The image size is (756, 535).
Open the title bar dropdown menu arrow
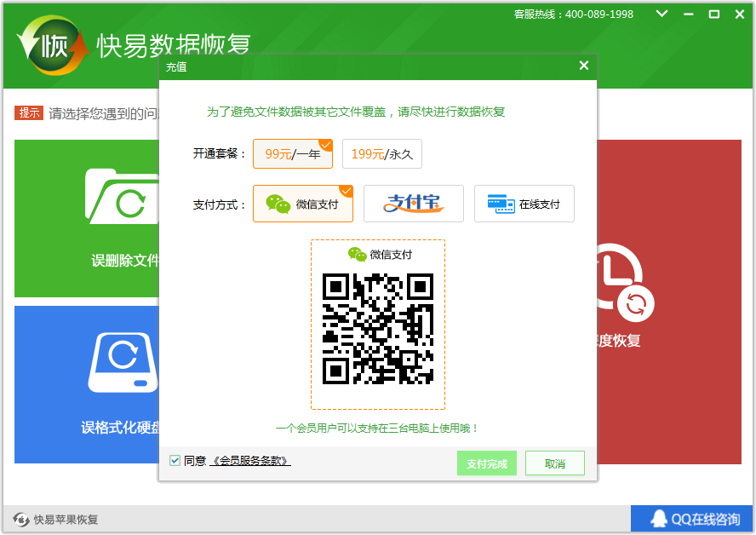coord(662,14)
